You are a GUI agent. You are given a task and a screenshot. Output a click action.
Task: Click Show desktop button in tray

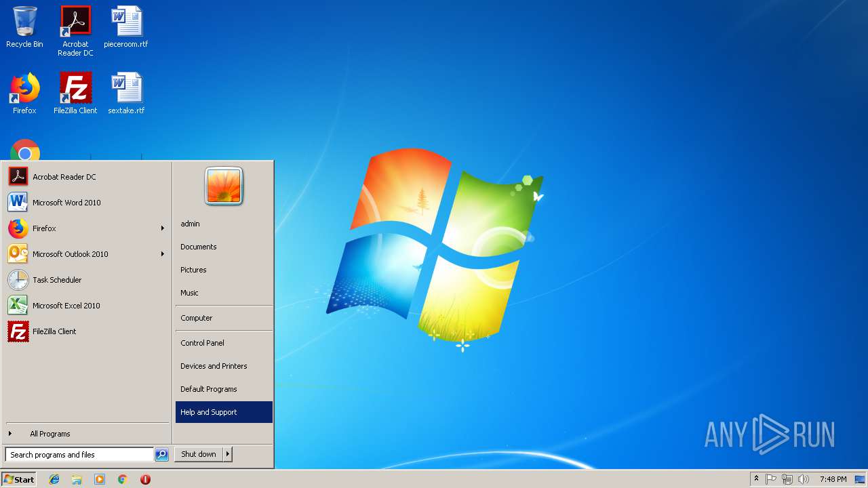(861, 479)
